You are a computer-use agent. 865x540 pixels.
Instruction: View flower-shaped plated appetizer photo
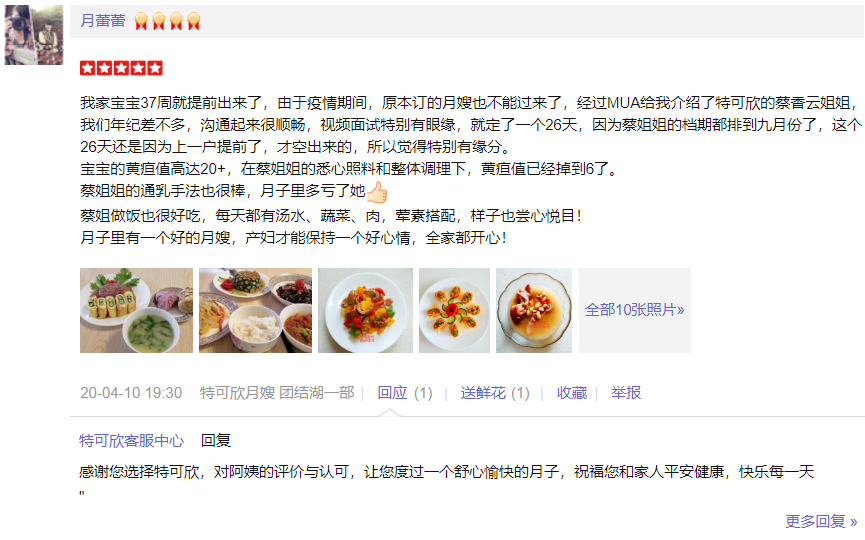454,310
